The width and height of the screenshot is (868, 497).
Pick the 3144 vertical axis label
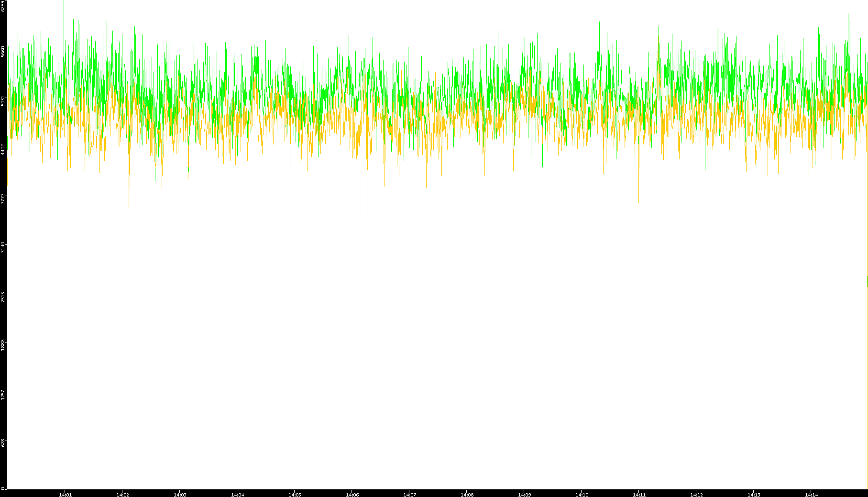[x=3, y=247]
